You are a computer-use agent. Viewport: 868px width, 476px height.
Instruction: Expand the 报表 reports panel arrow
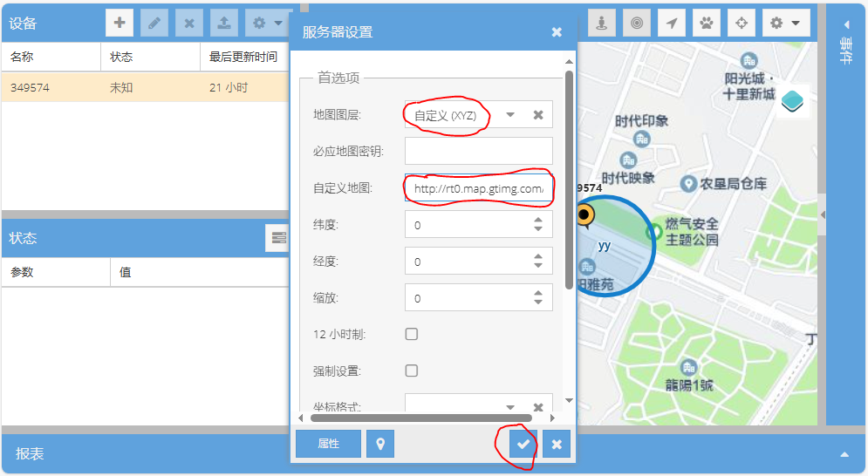(x=844, y=454)
